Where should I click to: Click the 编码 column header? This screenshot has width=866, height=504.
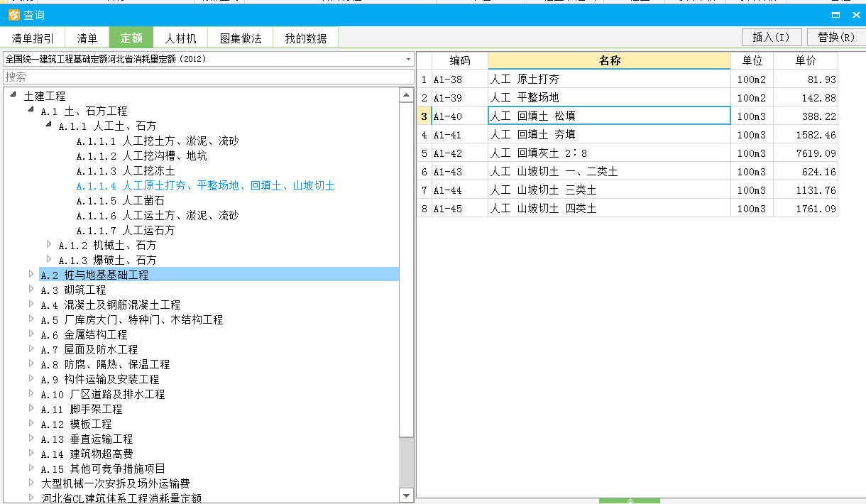point(460,60)
